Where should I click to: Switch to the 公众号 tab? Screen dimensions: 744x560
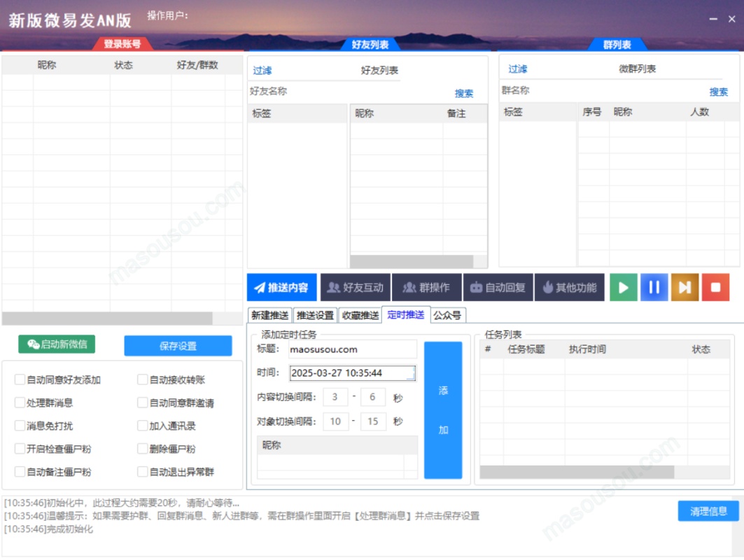tap(447, 315)
